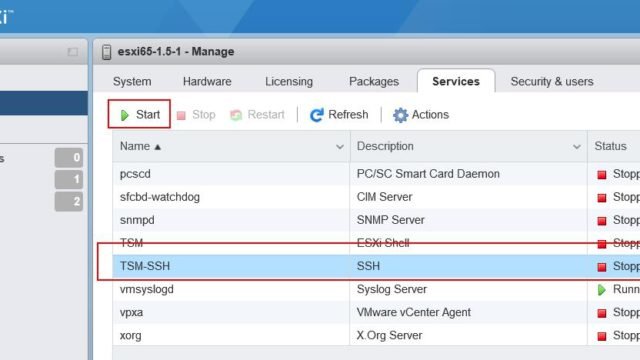Click the red stopped icon for xorg
The height and width of the screenshot is (360, 640).
pyautogui.click(x=602, y=336)
